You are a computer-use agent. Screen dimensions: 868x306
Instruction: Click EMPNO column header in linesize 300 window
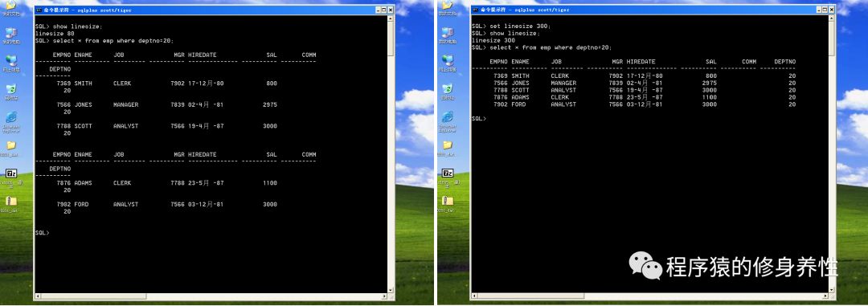pos(499,62)
